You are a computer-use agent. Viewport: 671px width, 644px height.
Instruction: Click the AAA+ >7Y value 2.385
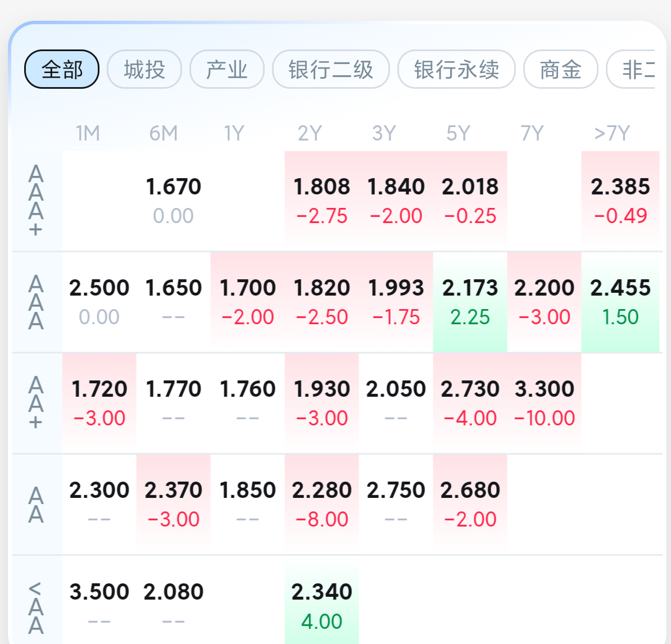[x=620, y=200]
